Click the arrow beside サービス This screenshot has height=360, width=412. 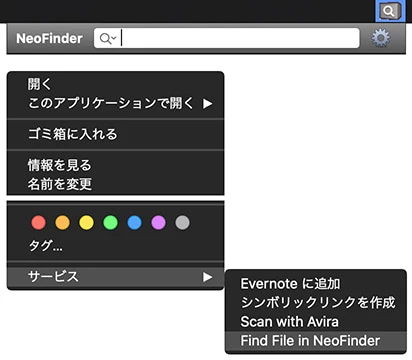207,277
